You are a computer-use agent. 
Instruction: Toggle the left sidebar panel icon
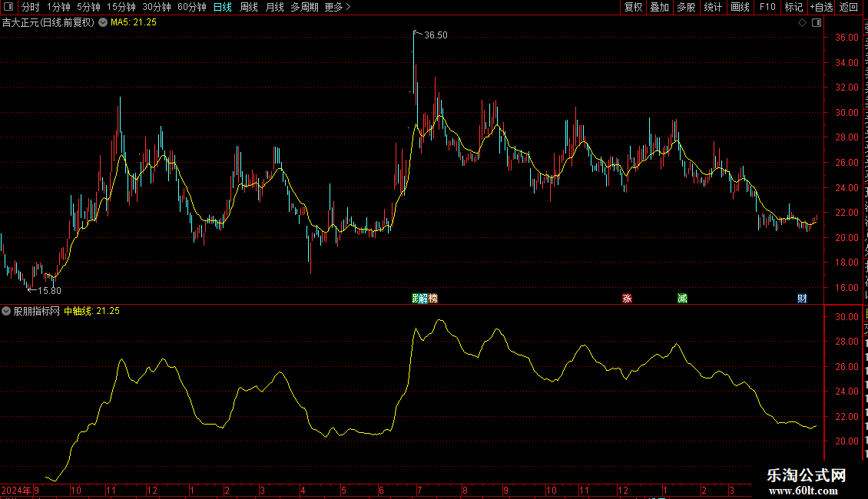[x=8, y=7]
